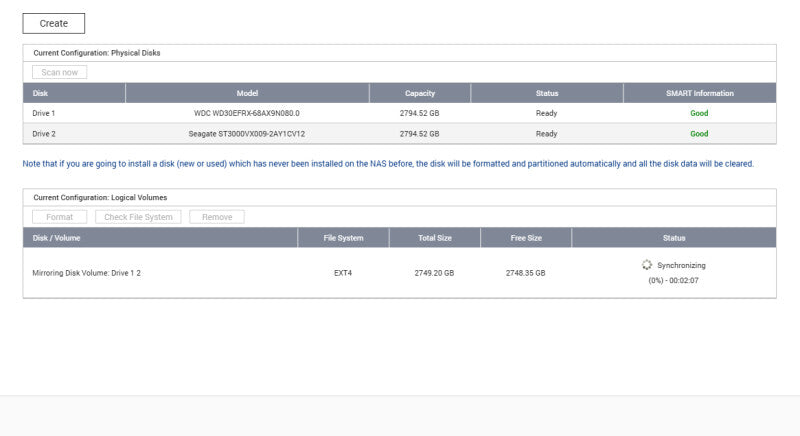Select the Disk column header

[x=74, y=93]
